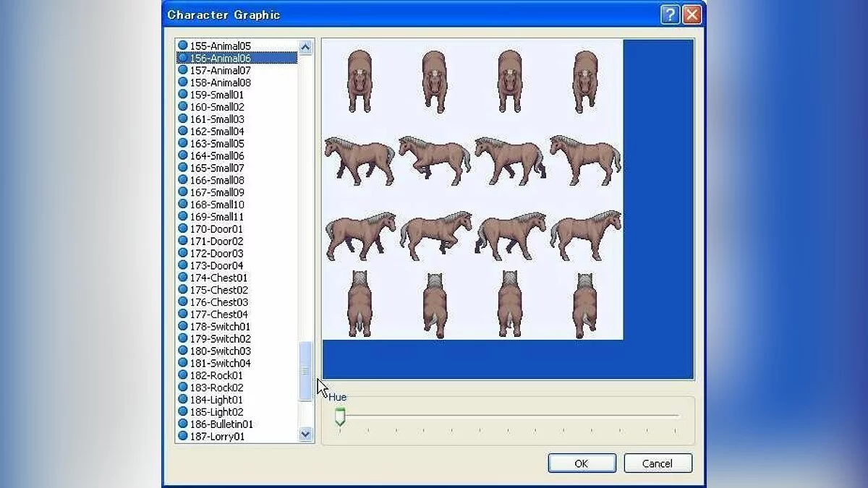The image size is (868, 488).
Task: Select 185-Light02 entry
Action: [237, 412]
